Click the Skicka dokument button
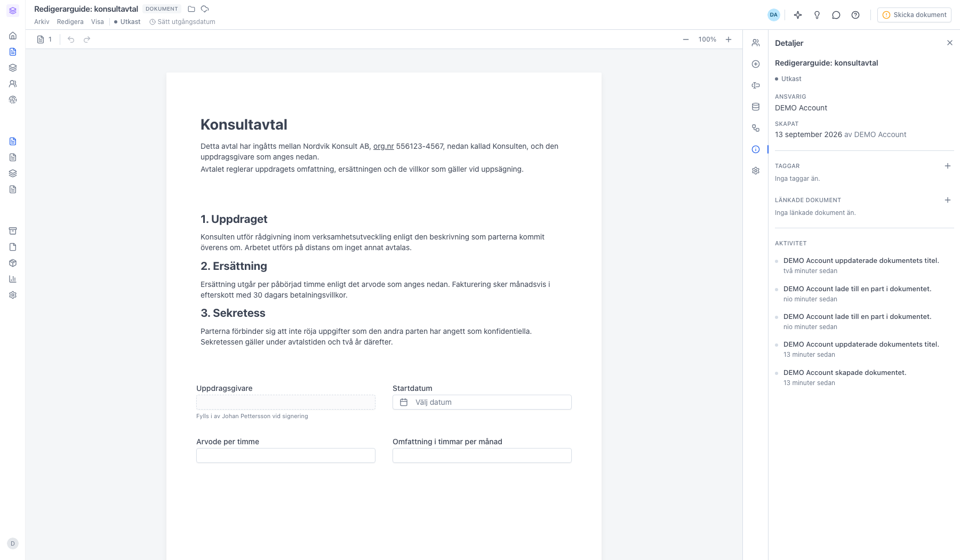This screenshot has height=560, width=960. (914, 15)
